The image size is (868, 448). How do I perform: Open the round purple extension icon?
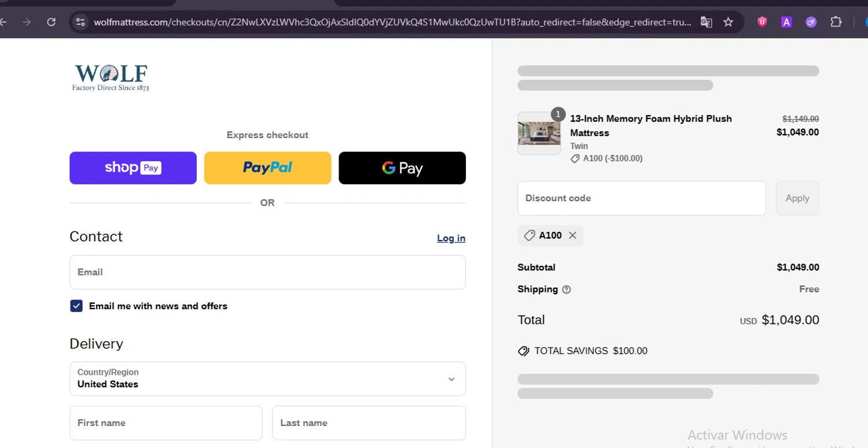coord(811,22)
